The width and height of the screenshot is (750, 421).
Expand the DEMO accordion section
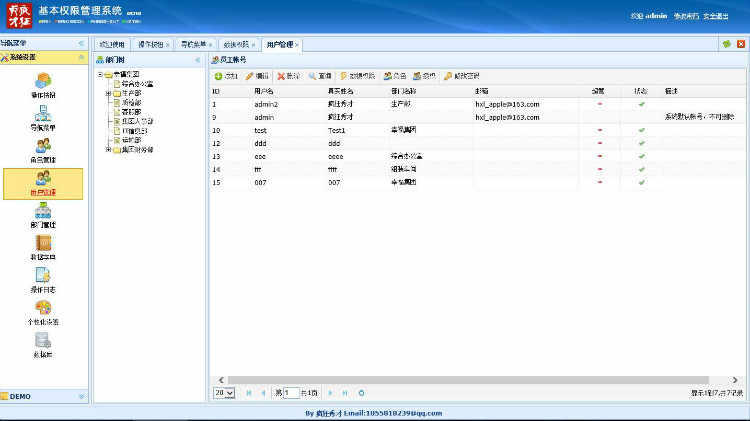tap(81, 396)
